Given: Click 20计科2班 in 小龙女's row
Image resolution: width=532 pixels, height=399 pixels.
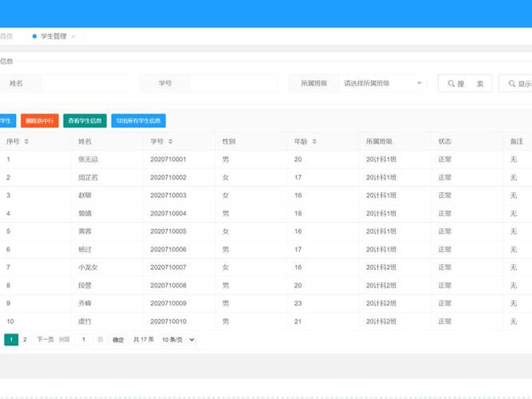Looking at the screenshot, I should pos(381,267).
